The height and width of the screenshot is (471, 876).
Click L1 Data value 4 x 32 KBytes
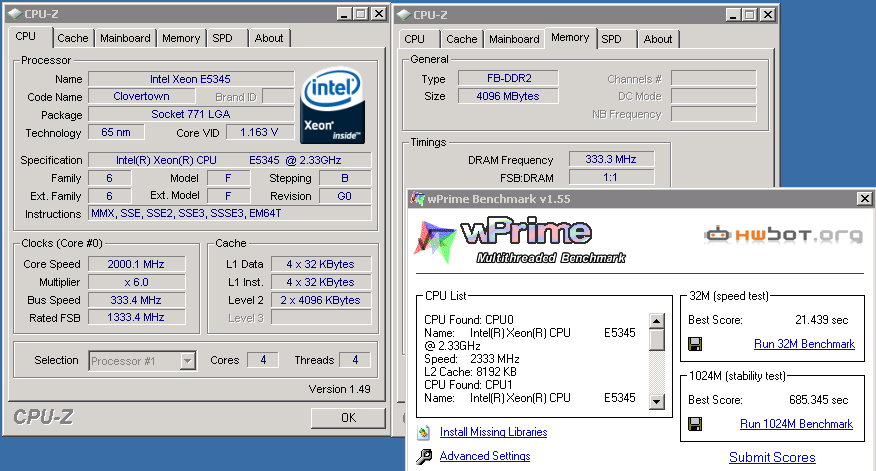tap(321, 264)
